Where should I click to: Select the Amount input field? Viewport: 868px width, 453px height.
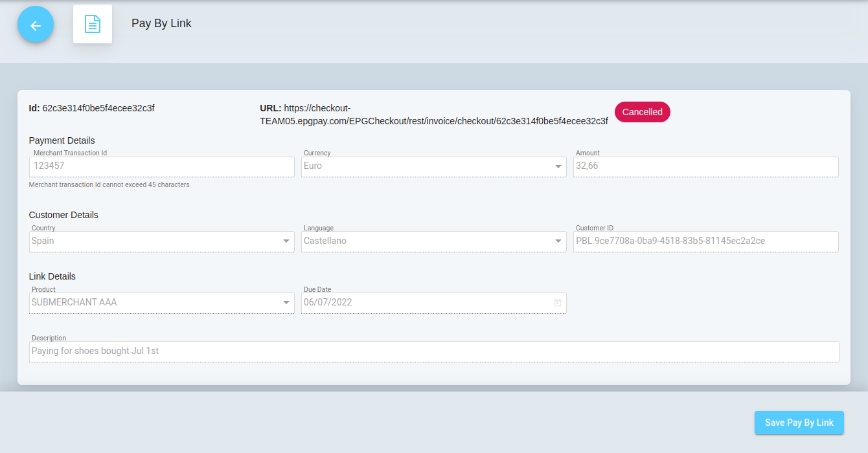pos(705,166)
